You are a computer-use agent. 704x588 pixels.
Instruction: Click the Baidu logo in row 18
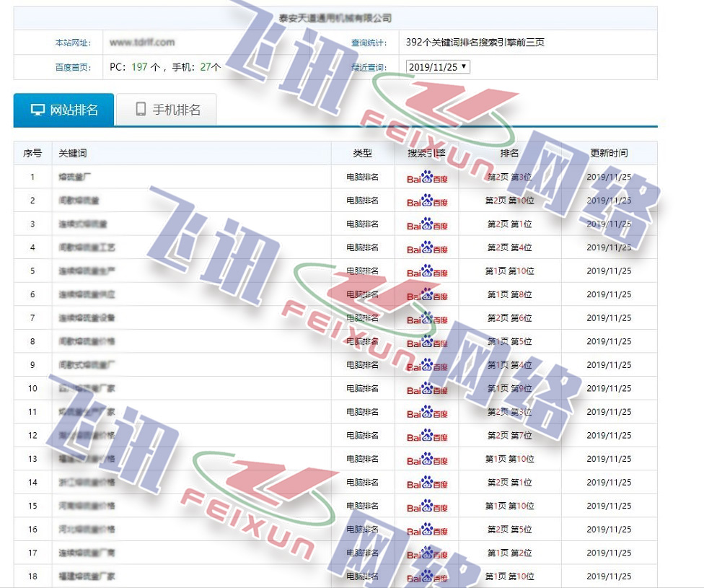(x=427, y=576)
